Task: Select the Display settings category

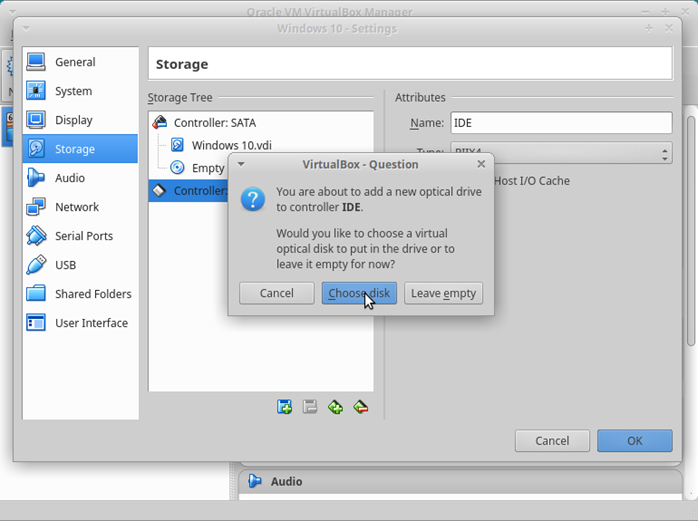Action: [x=80, y=120]
